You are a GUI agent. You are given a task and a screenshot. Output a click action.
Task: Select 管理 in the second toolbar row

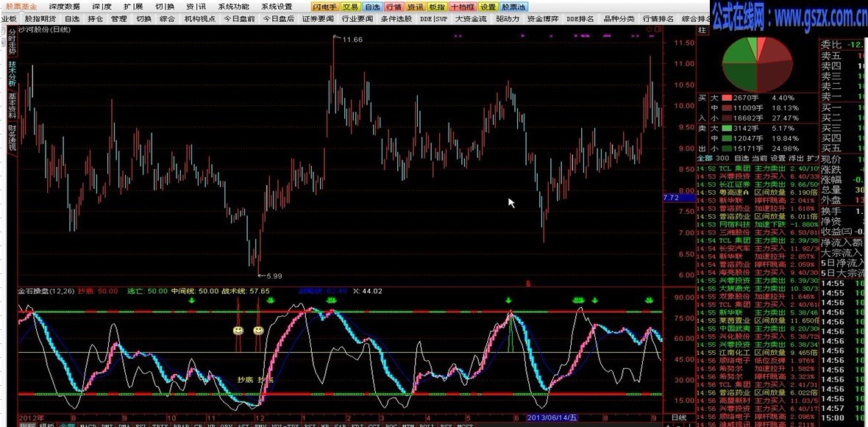(x=119, y=19)
